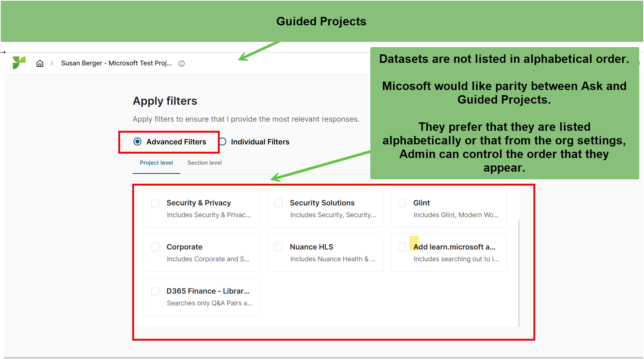Click the breadcrumb chevron separator
The width and height of the screenshot is (644, 359).
[x=52, y=64]
